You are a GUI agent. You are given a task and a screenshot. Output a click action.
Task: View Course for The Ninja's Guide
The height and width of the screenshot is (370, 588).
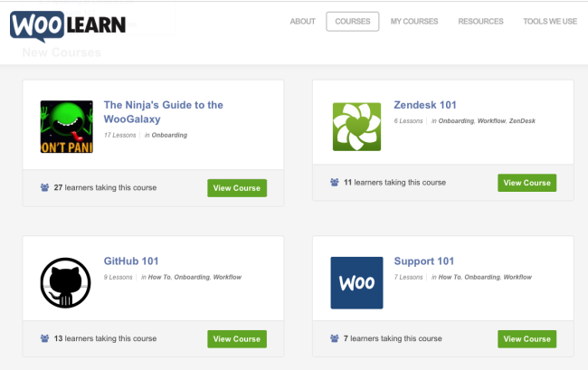[x=237, y=188]
